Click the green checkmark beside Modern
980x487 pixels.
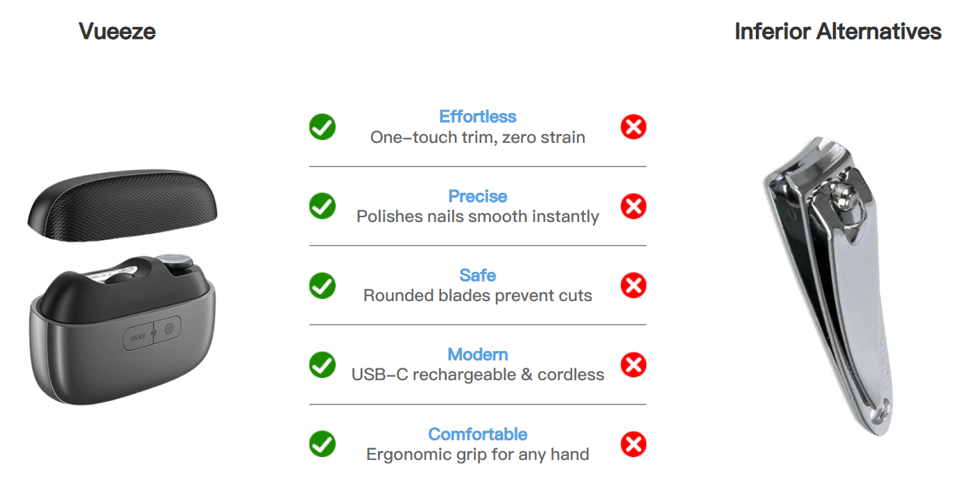point(323,365)
